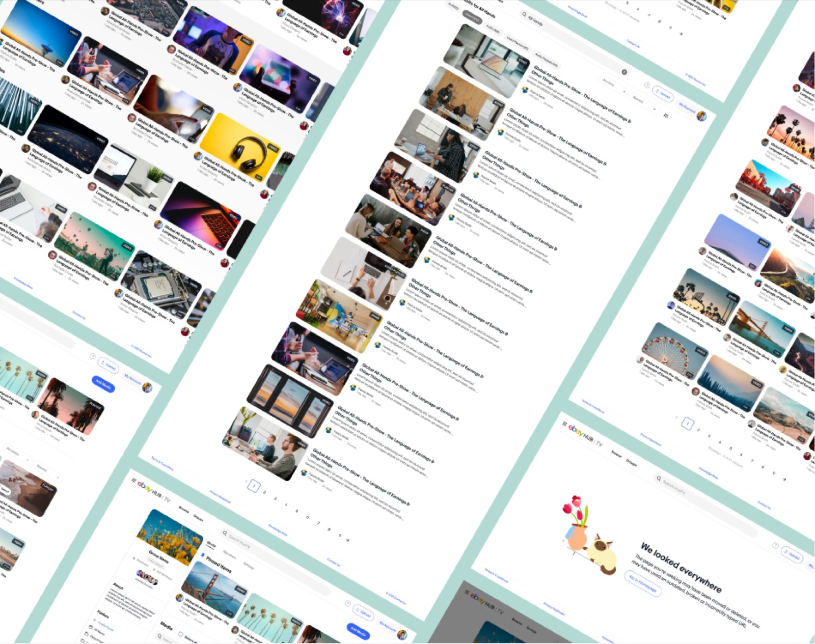Click Add Media button on the left palm-tree page
Viewport: 815px width, 644px height.
point(103,384)
